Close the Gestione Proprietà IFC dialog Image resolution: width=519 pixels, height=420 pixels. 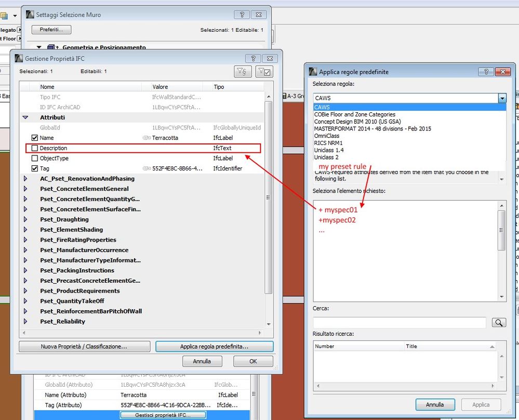[270, 58]
